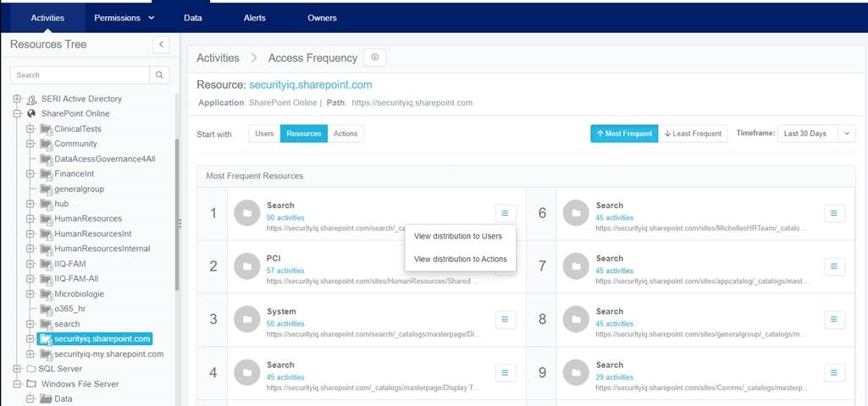
Task: Click the search magnifier icon in Resources Tree
Action: pos(159,75)
